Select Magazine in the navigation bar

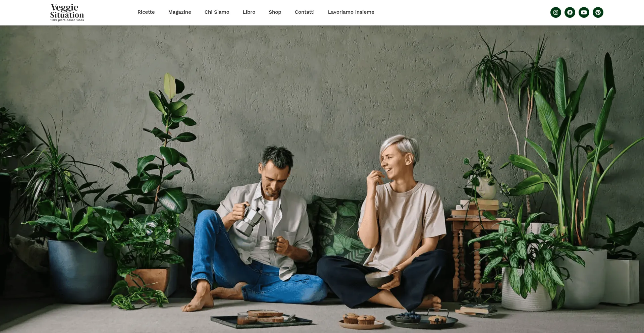pyautogui.click(x=180, y=12)
